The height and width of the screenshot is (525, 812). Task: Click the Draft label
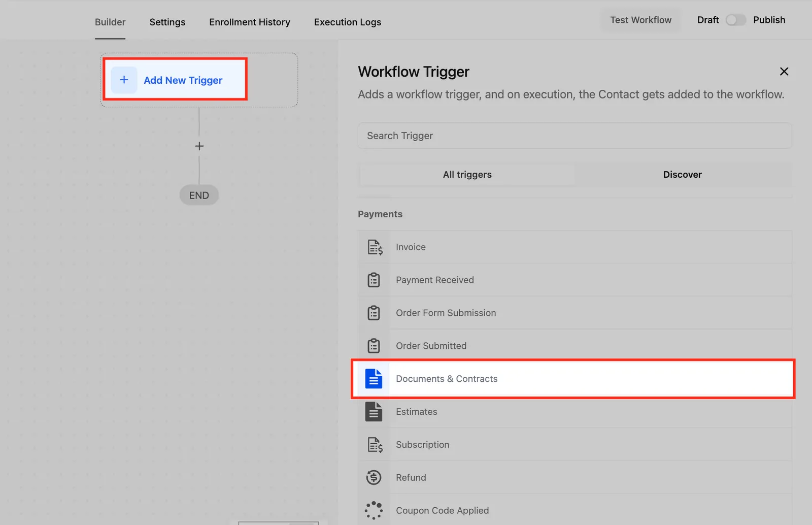pos(708,20)
